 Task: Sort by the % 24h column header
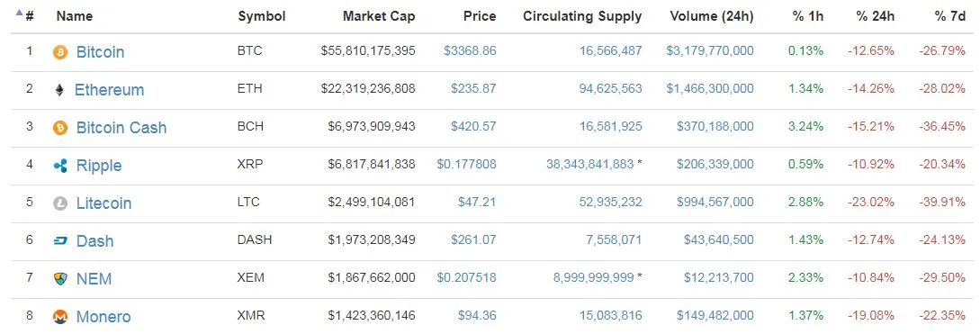pos(875,16)
